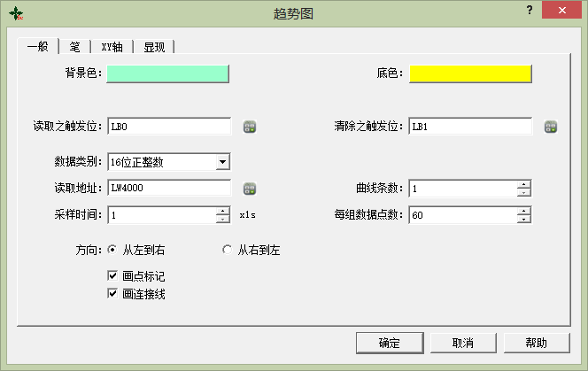Screen dimensions: 588x371
Task: Toggle the 画连接线 checkbox
Action: point(112,293)
